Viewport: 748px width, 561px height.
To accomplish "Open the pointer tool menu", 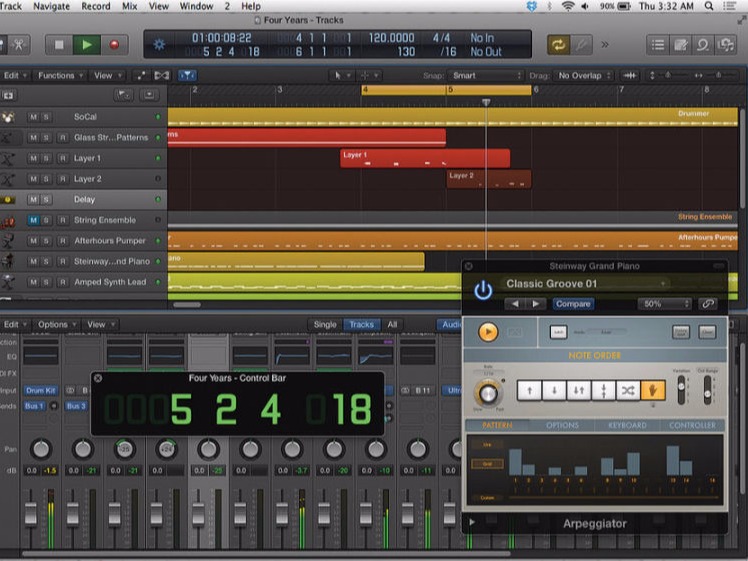I will pyautogui.click(x=342, y=75).
